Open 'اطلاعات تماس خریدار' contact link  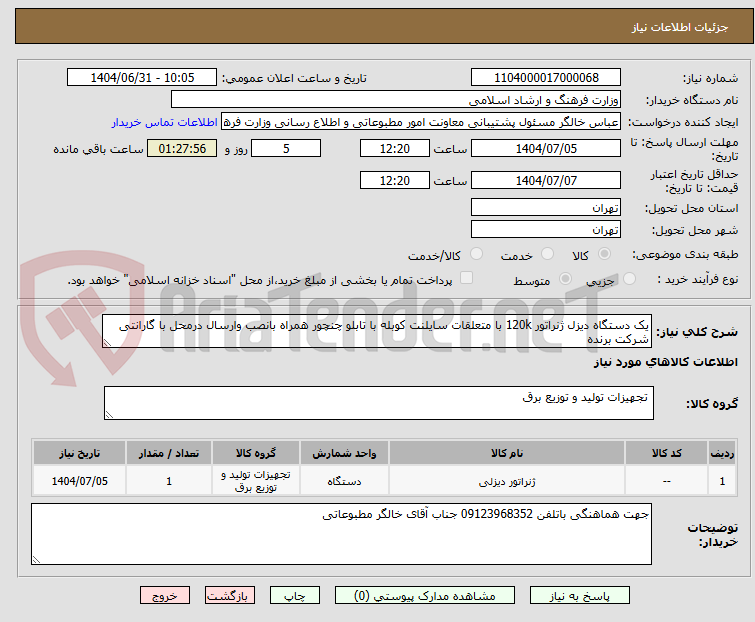[x=165, y=122]
